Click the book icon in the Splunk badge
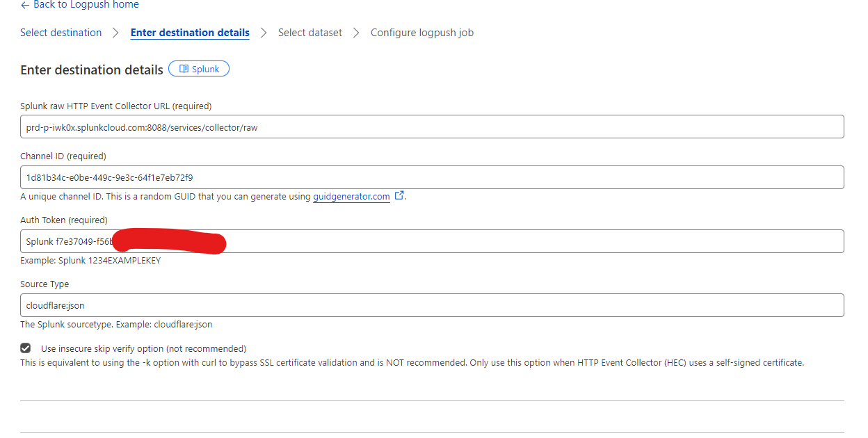The width and height of the screenshot is (868, 438). [184, 69]
